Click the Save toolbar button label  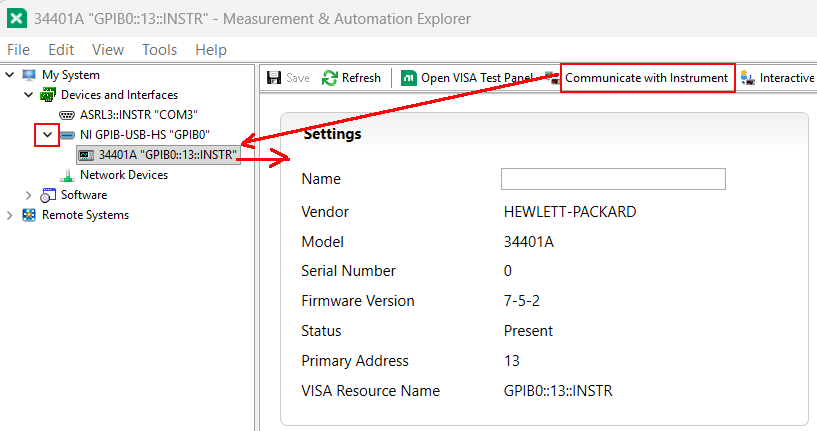pyautogui.click(x=298, y=78)
